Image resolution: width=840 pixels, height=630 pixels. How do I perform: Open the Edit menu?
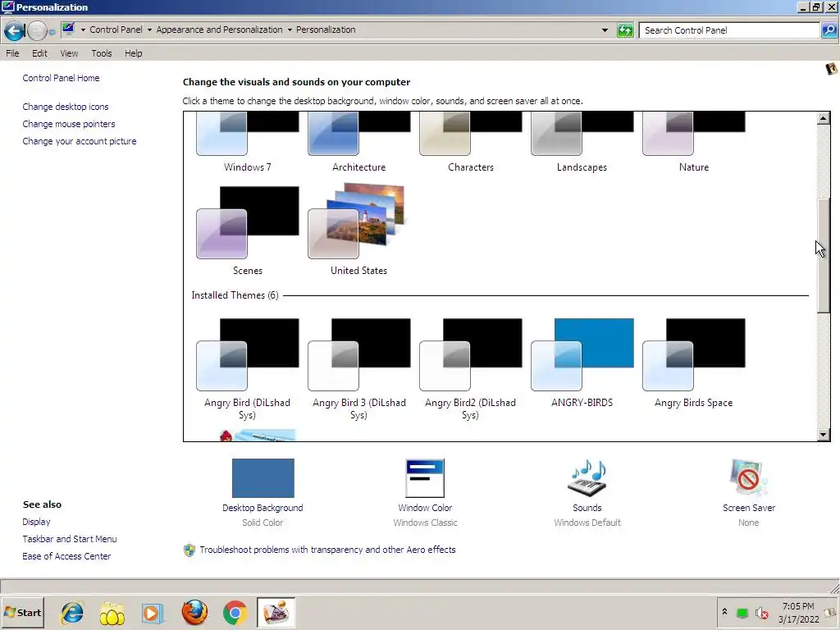(39, 53)
